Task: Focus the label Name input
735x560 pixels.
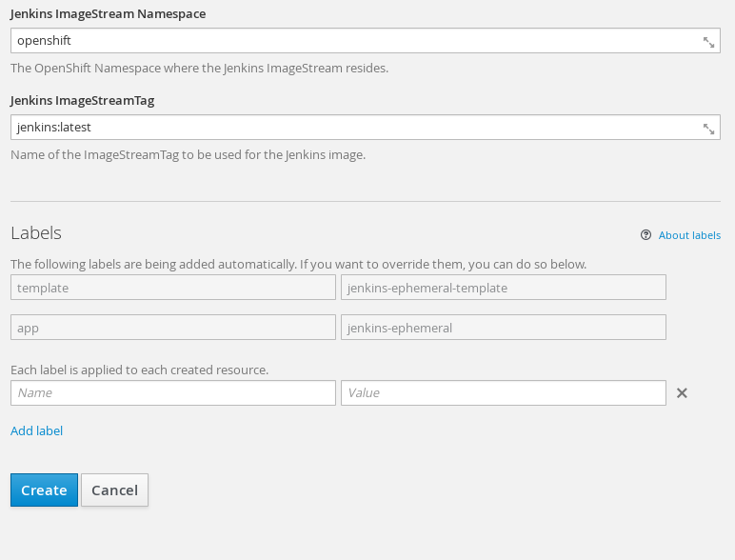Action: pos(173,393)
